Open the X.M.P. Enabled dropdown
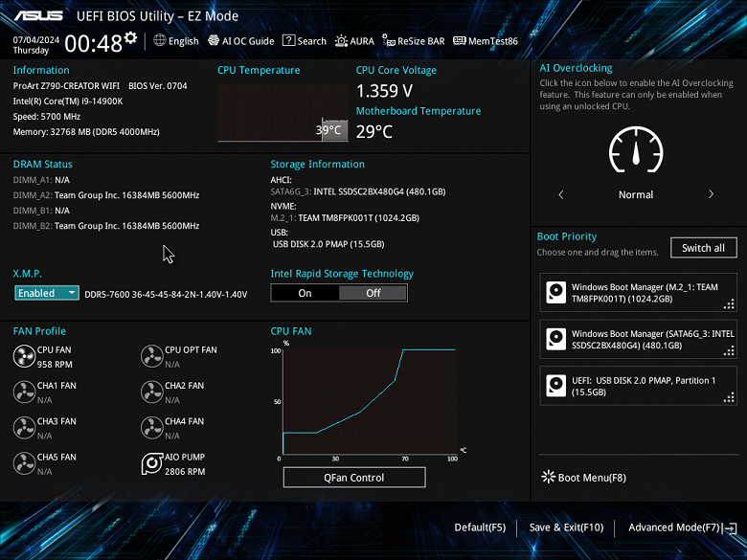Screen dimensions: 747x560 pos(47,293)
